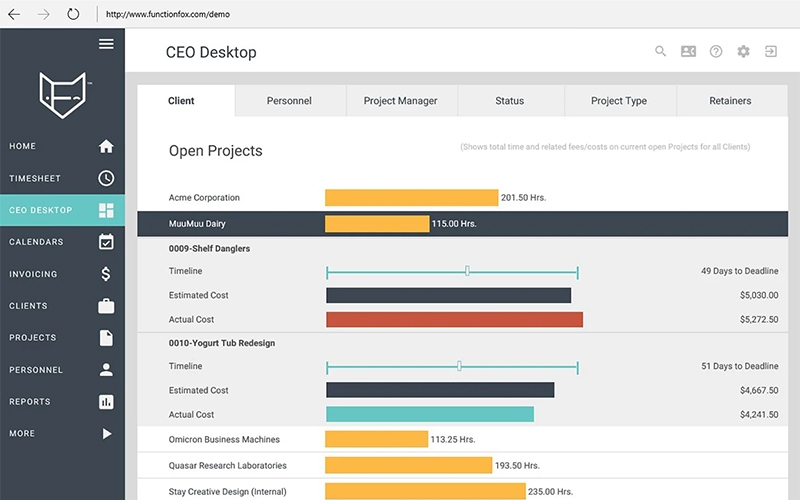800x500 pixels.
Task: Click the Shelf Danglers timeline marker
Action: pyautogui.click(x=467, y=271)
